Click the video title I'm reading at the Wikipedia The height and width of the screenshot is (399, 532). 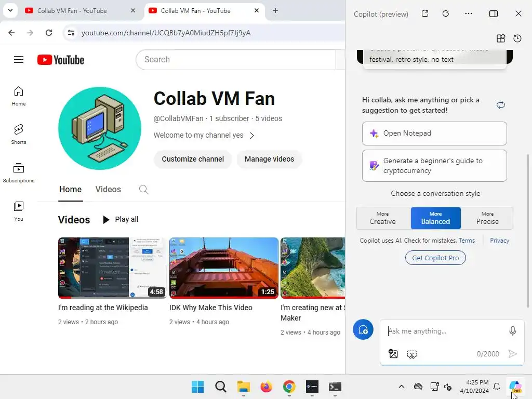pos(103,308)
